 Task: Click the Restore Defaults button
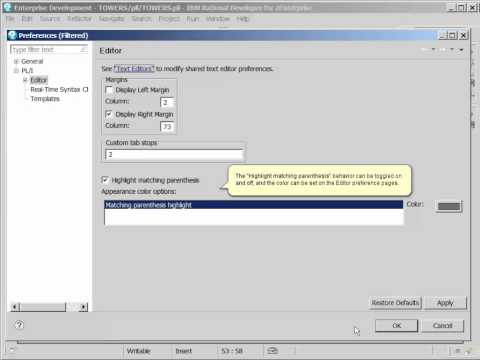[x=395, y=303]
